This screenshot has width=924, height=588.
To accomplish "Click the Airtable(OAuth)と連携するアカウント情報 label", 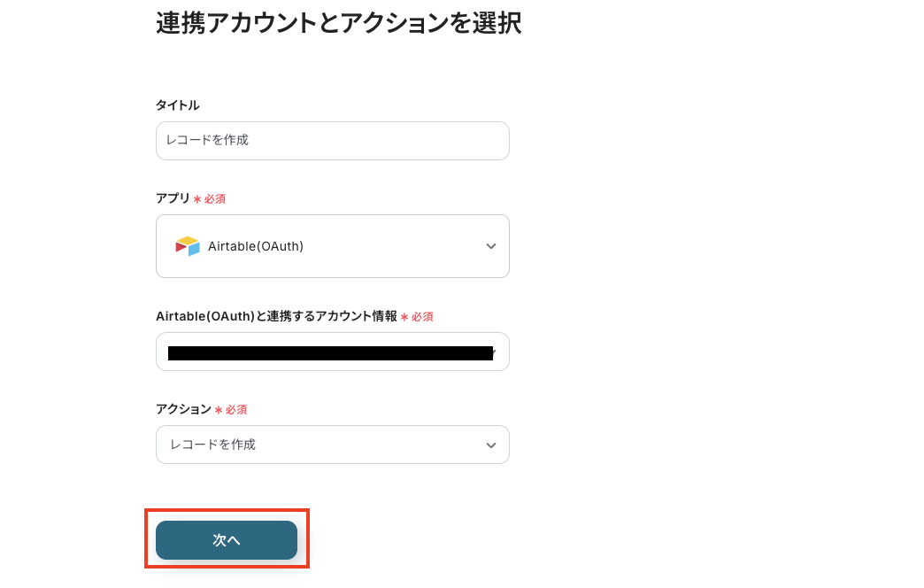I will coord(276,316).
